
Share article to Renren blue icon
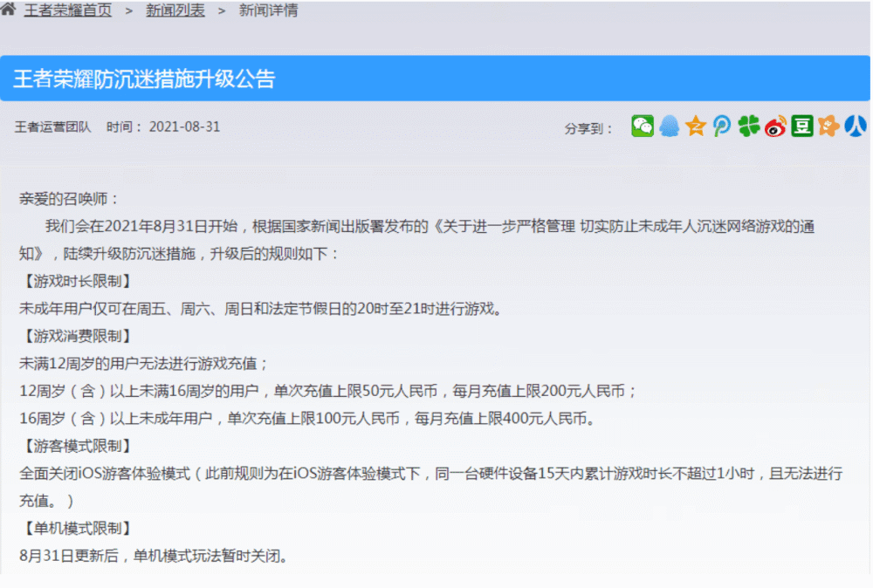click(856, 126)
